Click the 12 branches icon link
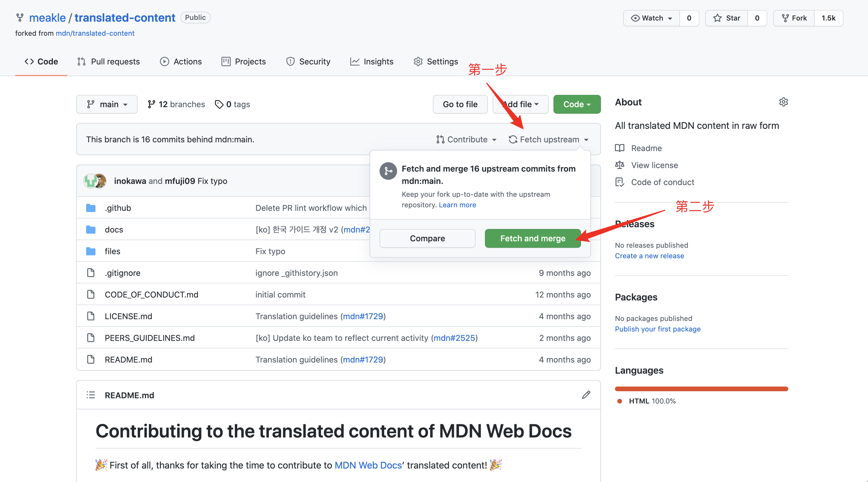This screenshot has height=482, width=868. pyautogui.click(x=151, y=105)
